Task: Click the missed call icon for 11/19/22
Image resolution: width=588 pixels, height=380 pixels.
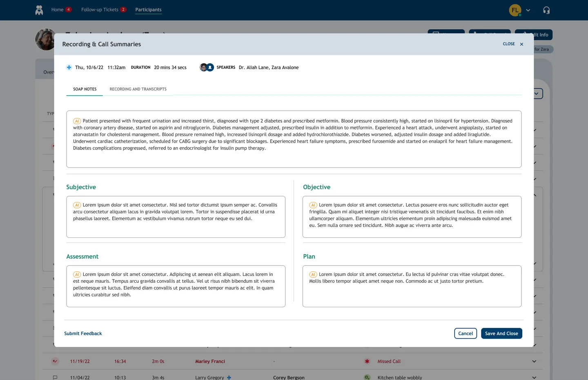Action: pos(55,361)
